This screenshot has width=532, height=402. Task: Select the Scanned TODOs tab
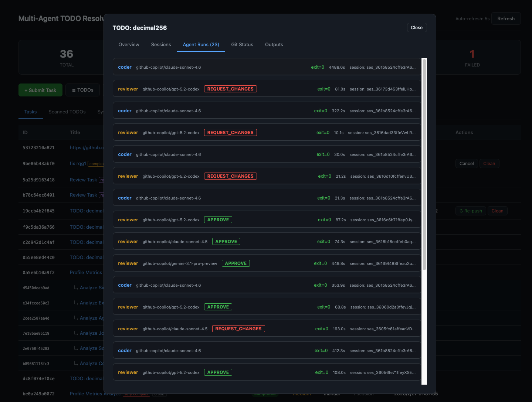tap(67, 112)
